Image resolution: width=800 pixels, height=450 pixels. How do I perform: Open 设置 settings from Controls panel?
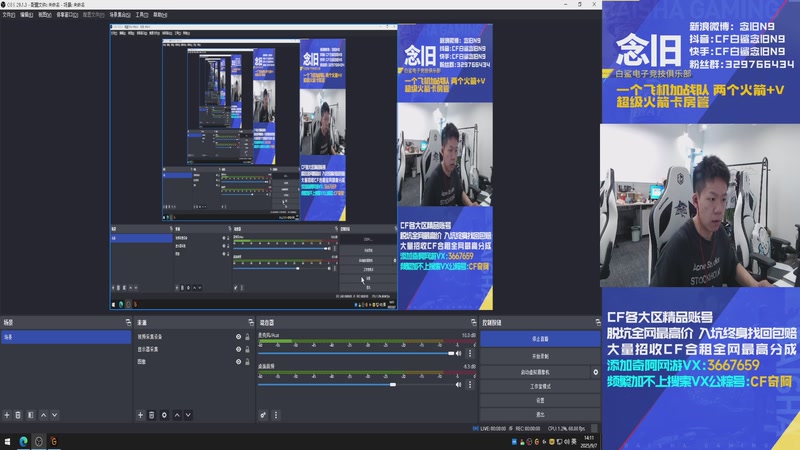pos(540,401)
